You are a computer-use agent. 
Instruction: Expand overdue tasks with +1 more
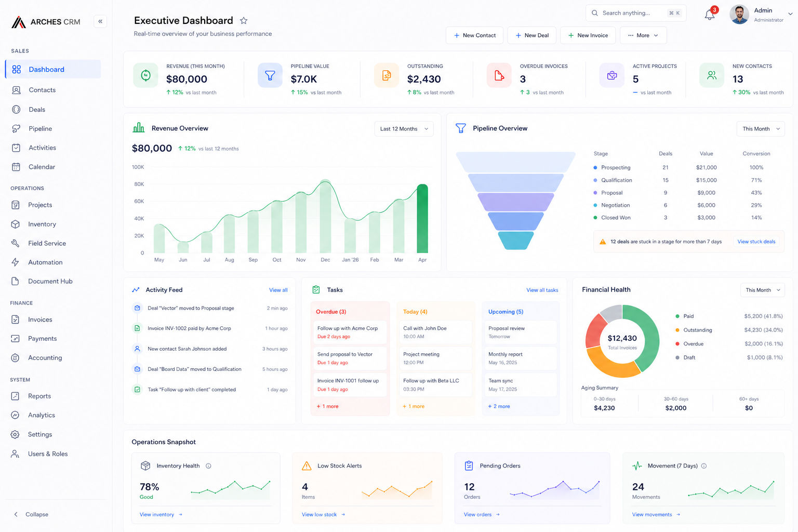pos(328,406)
